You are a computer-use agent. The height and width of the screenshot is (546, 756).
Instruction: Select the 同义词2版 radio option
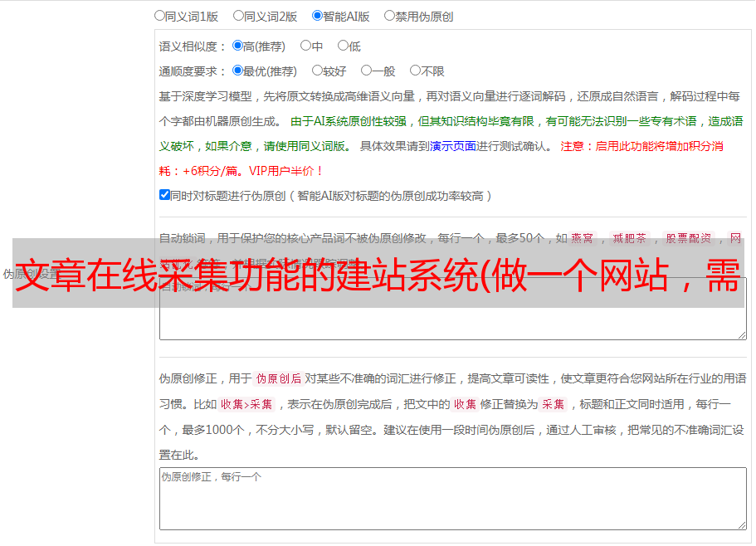click(238, 16)
